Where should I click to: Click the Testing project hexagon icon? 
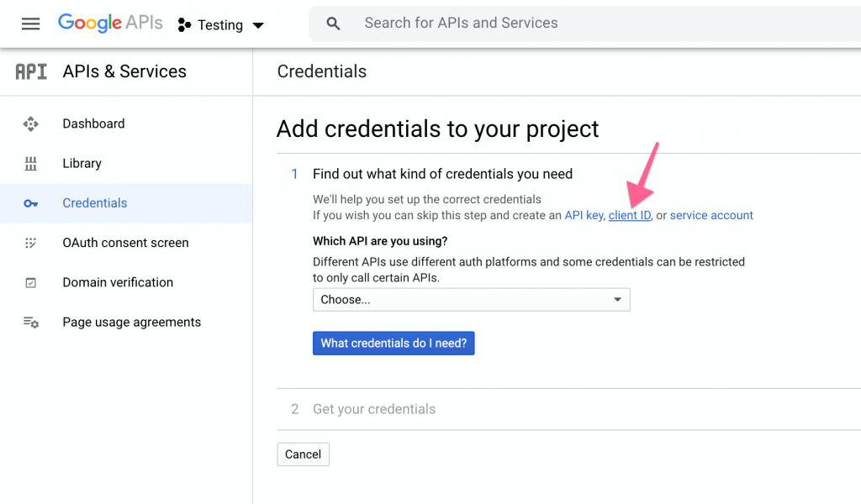tap(184, 24)
